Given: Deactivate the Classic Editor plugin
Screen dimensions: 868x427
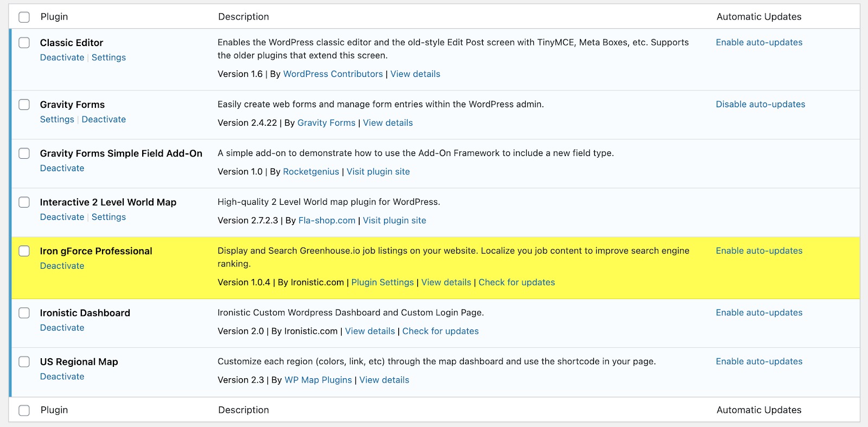Looking at the screenshot, I should pos(62,57).
